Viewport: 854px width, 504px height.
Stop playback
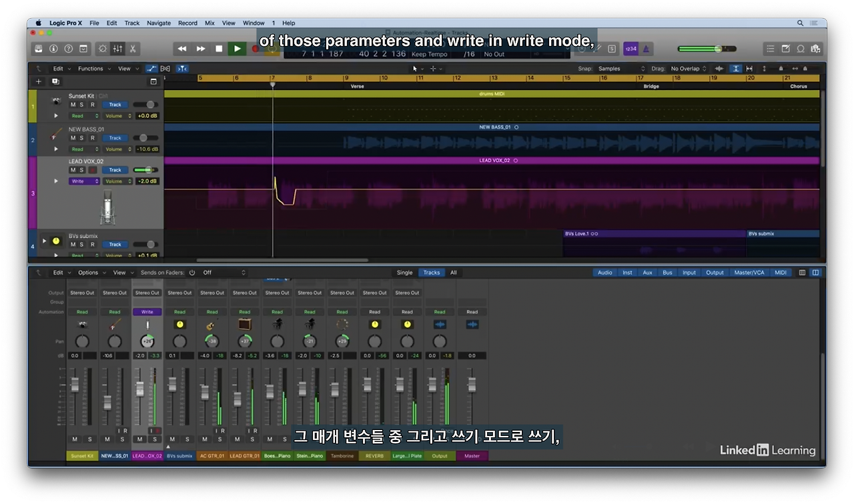point(219,49)
